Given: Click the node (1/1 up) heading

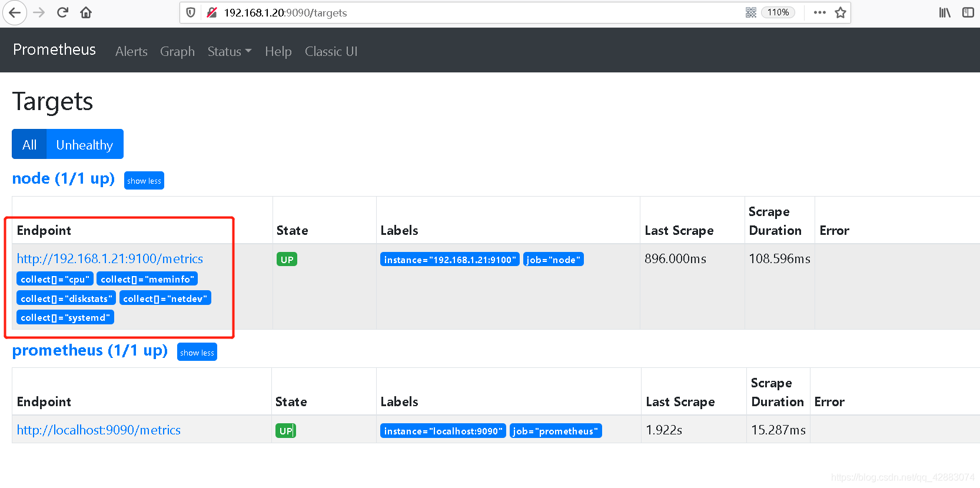Looking at the screenshot, I should (64, 178).
